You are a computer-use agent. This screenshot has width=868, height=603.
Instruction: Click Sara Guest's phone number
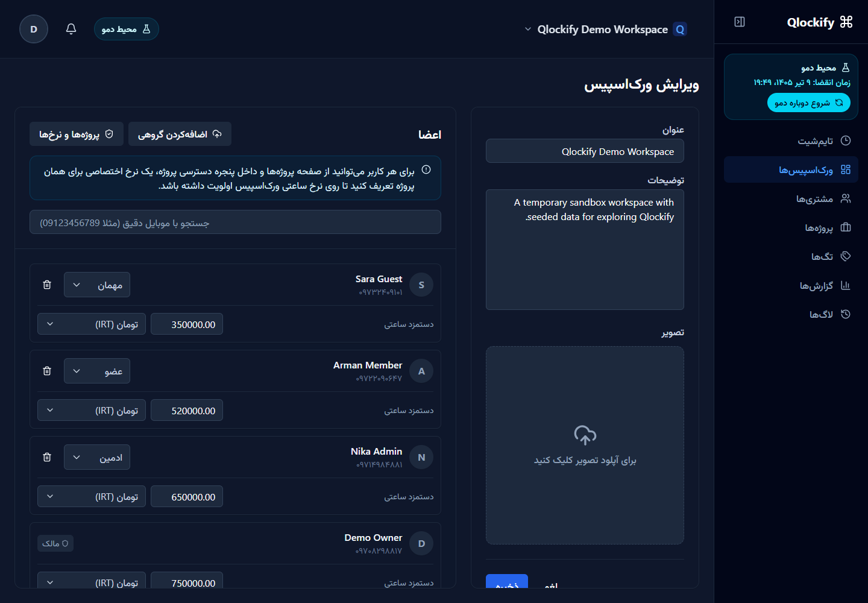click(380, 292)
